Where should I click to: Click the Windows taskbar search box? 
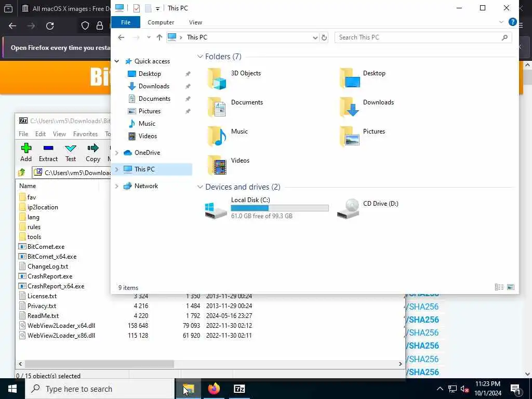pyautogui.click(x=100, y=389)
